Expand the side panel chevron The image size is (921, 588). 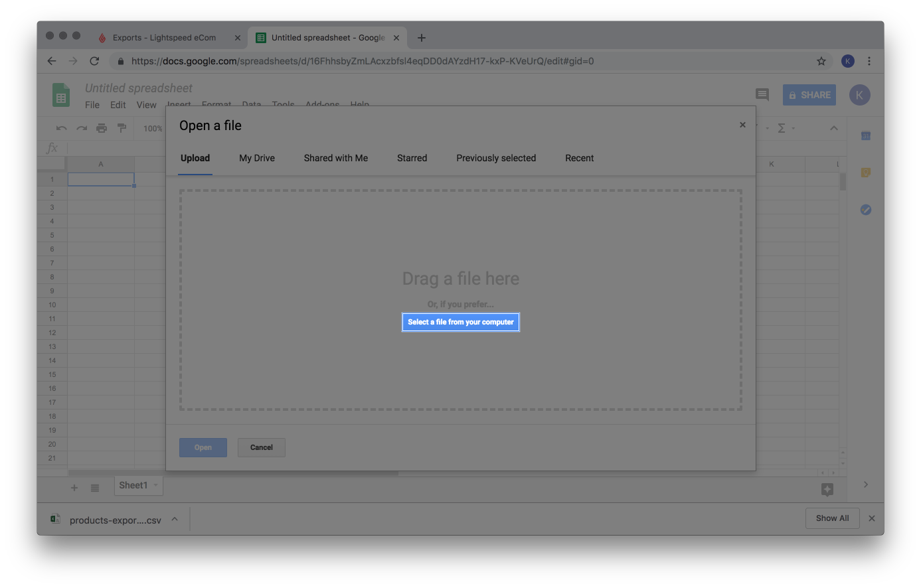pos(866,484)
